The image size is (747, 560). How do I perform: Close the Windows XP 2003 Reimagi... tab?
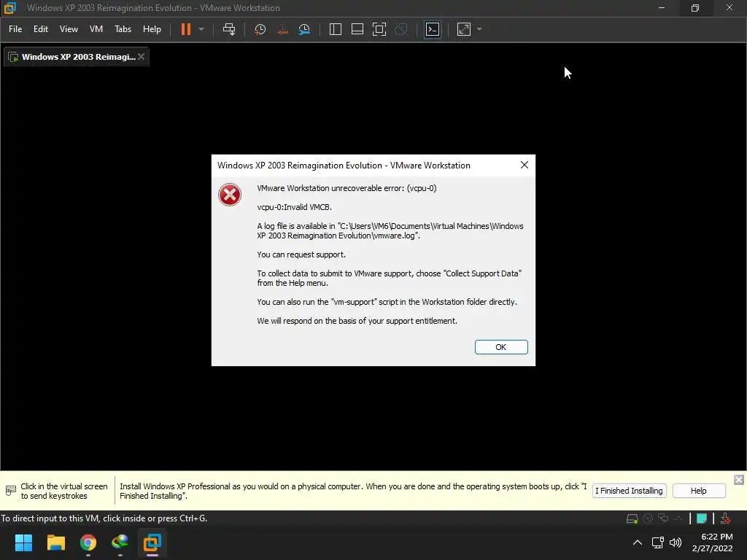pyautogui.click(x=142, y=57)
